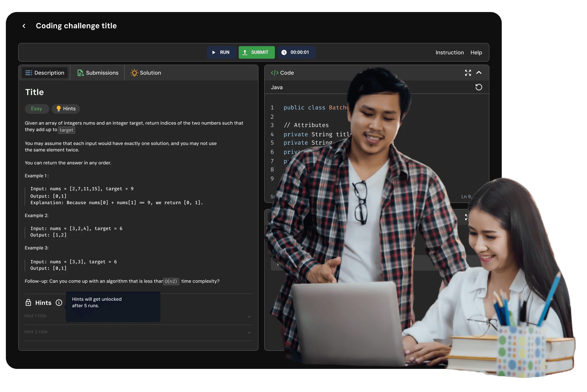Open the Instruction link
Viewport: 587px width, 392px height.
[449, 53]
